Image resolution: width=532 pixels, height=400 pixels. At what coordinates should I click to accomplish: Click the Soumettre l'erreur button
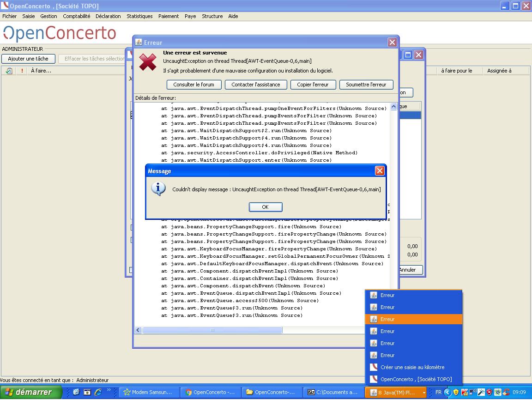pos(366,85)
